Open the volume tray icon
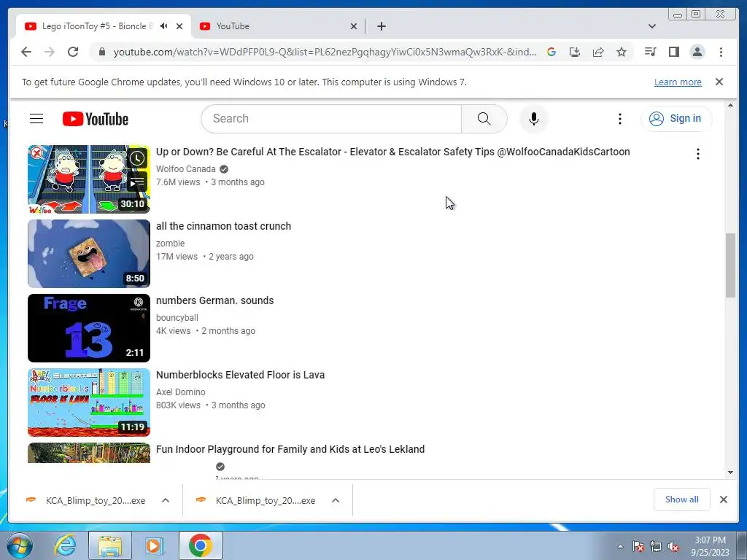747x560 pixels. [673, 547]
